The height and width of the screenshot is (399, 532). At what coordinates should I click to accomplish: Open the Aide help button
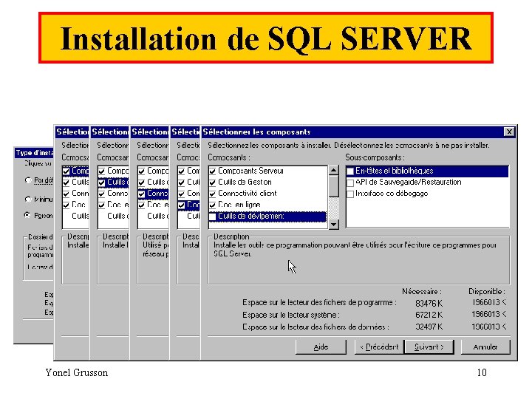pos(321,347)
